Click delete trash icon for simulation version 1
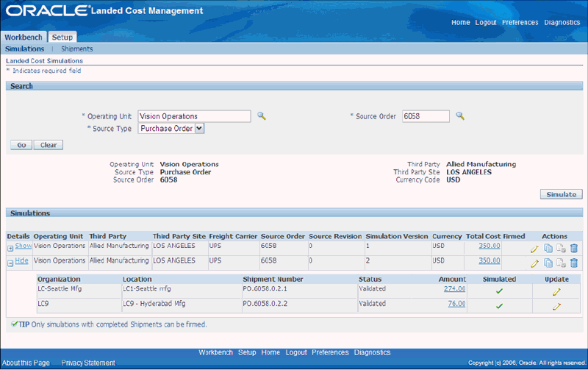 pos(574,248)
